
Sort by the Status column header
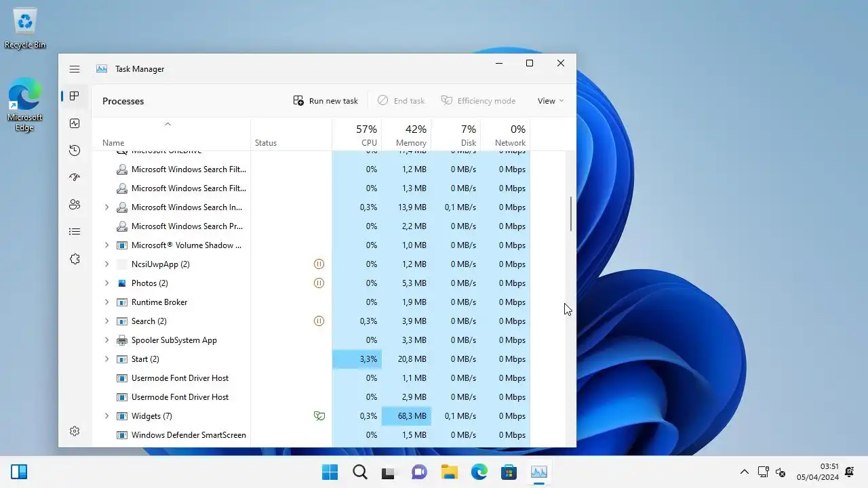tap(291, 134)
